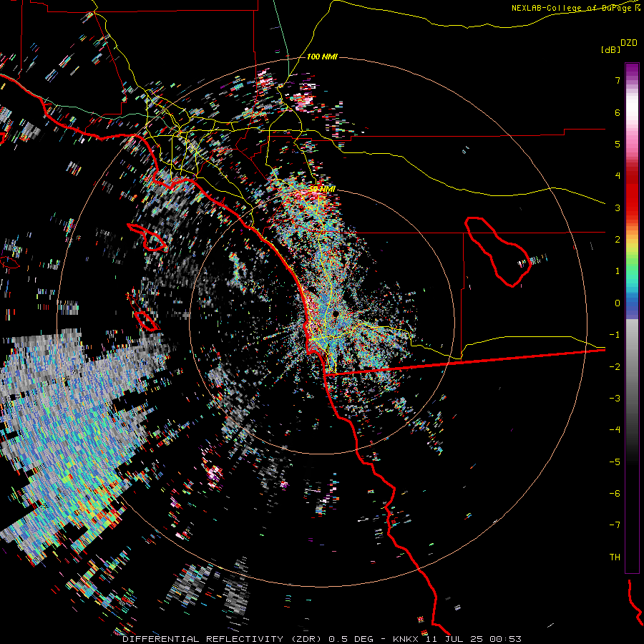
Task: Select the -5 tick label on color scale
Action: (x=615, y=462)
